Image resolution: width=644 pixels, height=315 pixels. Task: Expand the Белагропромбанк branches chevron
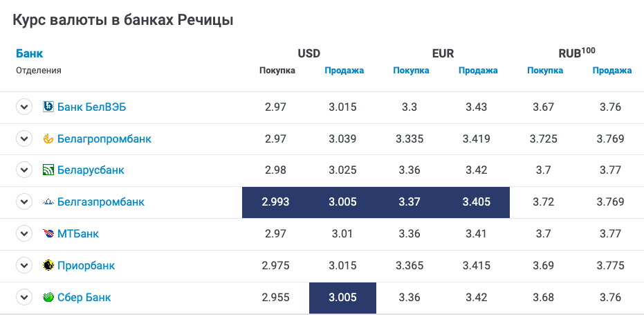[x=24, y=139]
